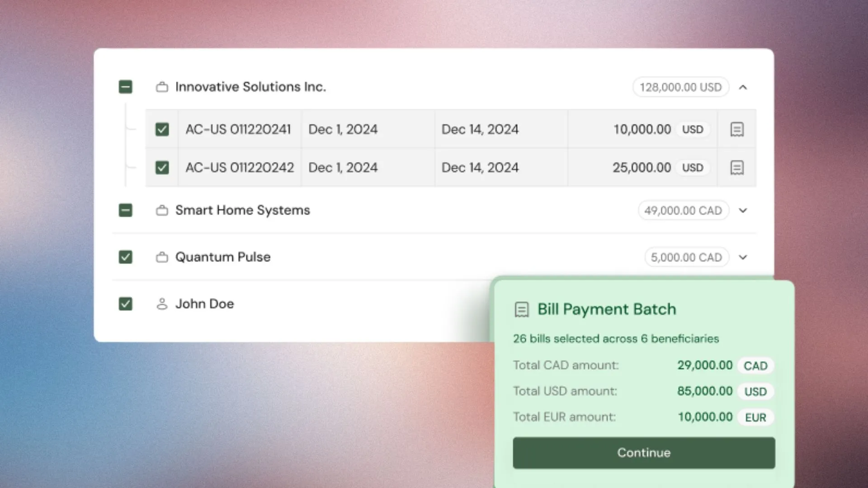Click briefcase icon beside Quantum Pulse
Image resolution: width=868 pixels, height=488 pixels.
click(x=162, y=257)
